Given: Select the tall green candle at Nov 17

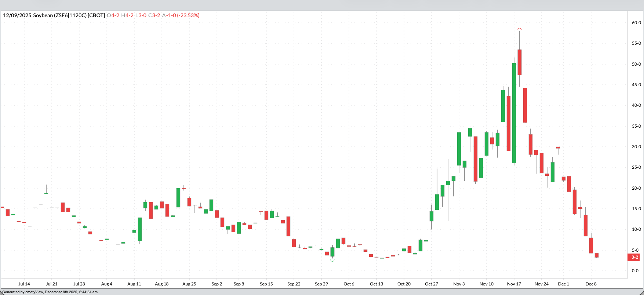Looking at the screenshot, I should coord(514,113).
